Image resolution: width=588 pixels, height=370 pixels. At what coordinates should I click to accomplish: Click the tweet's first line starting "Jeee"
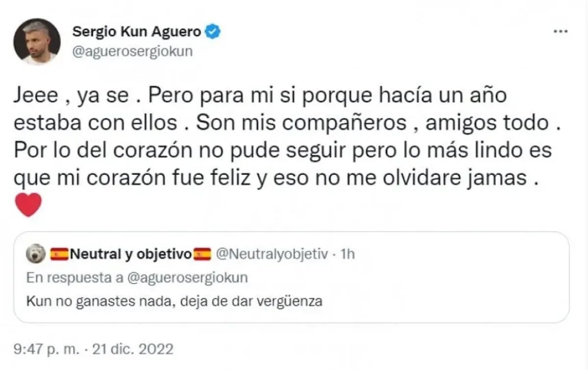pos(260,96)
